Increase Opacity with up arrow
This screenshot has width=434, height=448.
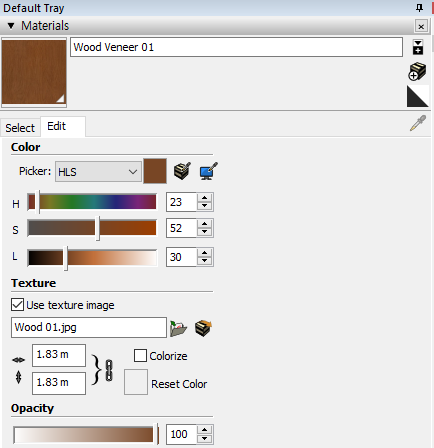click(x=204, y=430)
